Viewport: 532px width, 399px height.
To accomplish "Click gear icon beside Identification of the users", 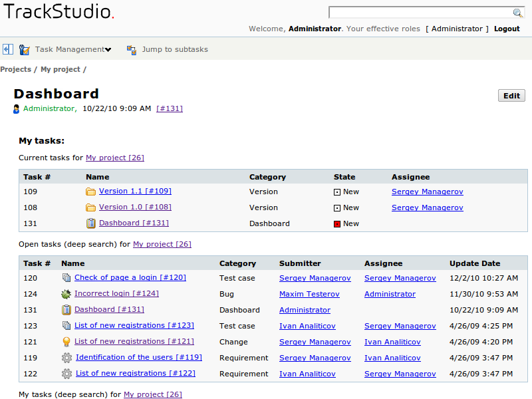I will point(66,358).
